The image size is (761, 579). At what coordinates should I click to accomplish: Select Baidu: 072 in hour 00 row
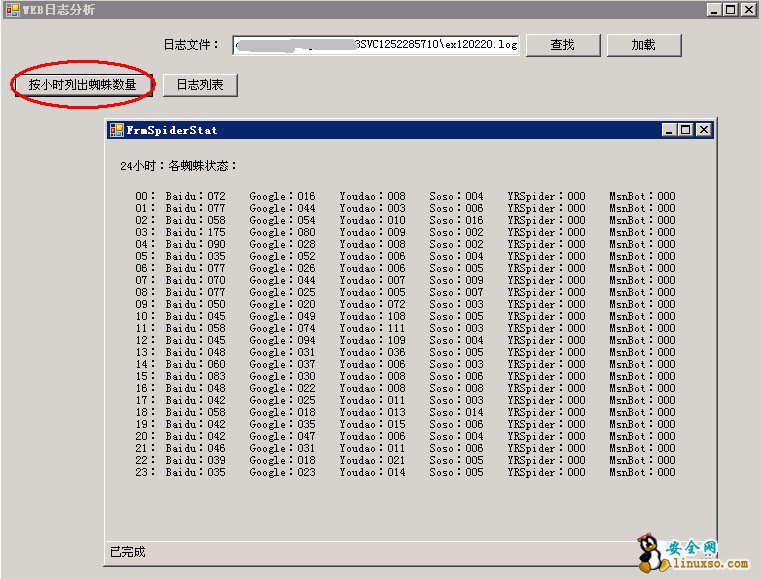(x=196, y=196)
